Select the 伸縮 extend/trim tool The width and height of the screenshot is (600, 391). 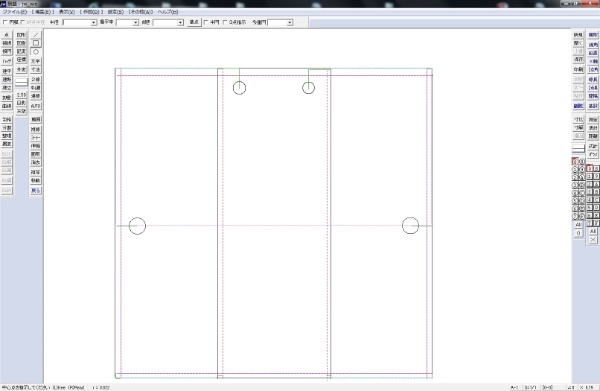(x=36, y=146)
